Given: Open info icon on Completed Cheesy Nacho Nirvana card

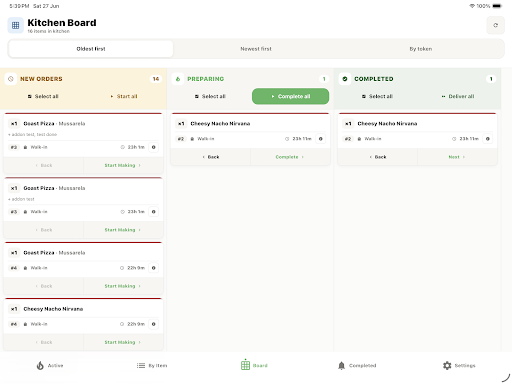Looking at the screenshot, I should (x=488, y=139).
